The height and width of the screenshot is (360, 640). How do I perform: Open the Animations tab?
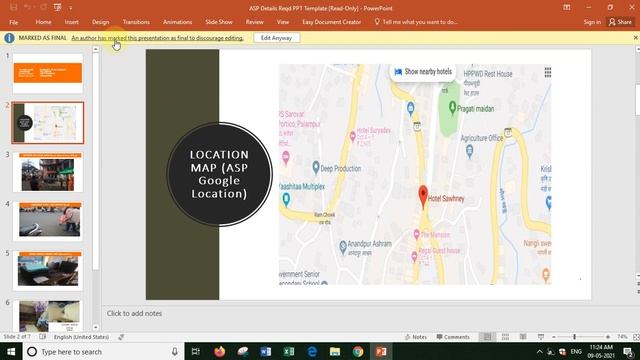[177, 22]
